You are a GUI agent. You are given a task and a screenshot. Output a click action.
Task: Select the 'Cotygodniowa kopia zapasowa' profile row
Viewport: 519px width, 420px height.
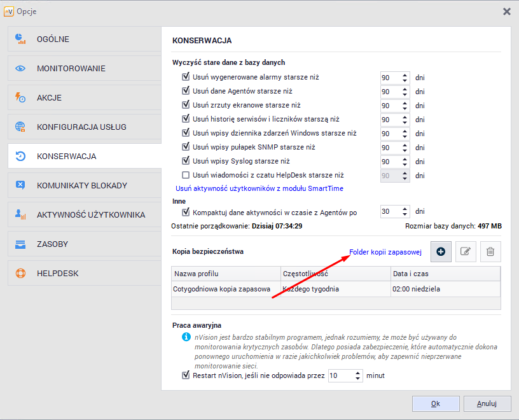(226, 291)
